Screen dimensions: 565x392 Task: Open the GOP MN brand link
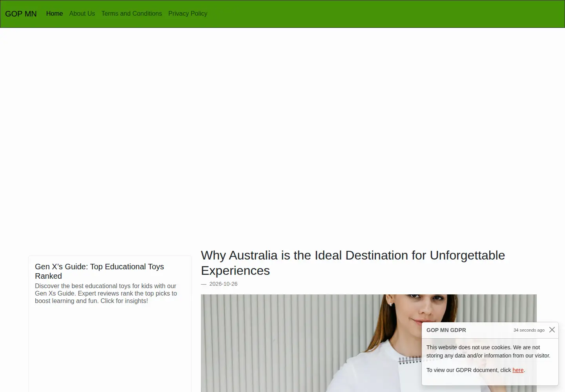point(21,14)
